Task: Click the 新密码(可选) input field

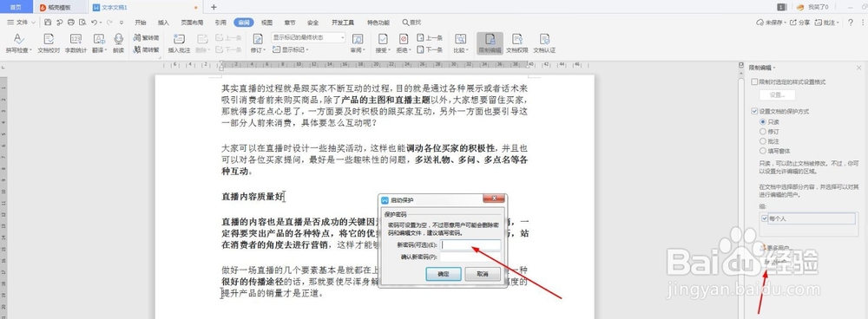Action: (470, 245)
